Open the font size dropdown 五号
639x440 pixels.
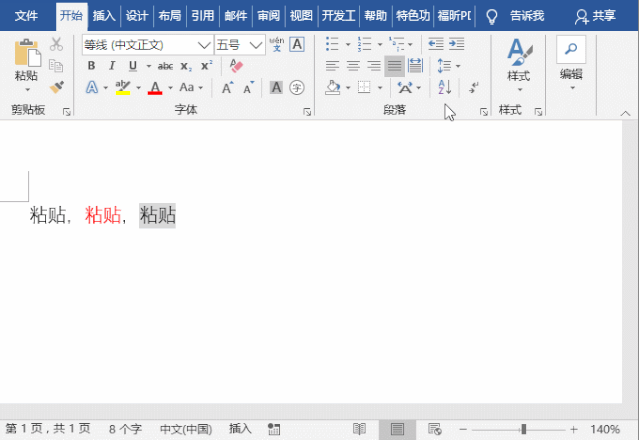257,44
